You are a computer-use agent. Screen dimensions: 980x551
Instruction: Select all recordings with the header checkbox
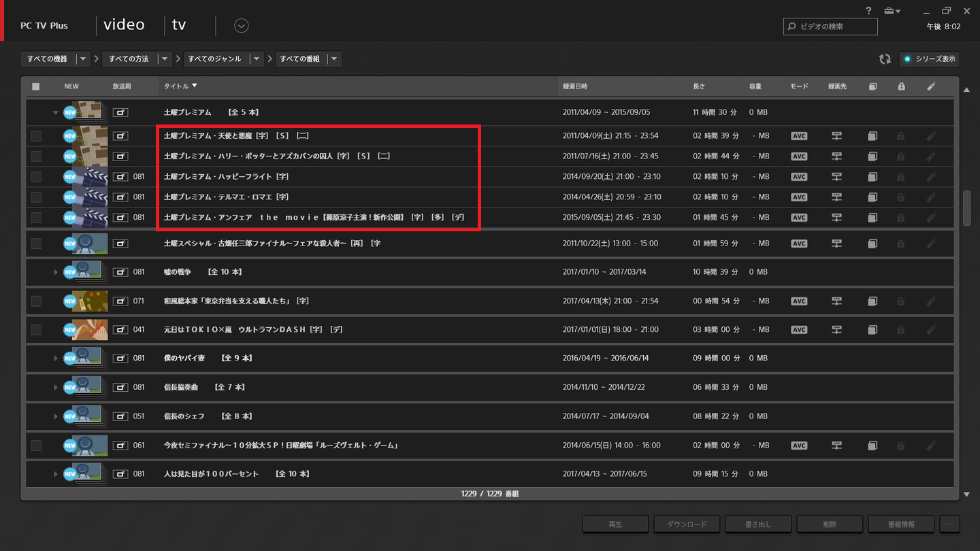pos(36,86)
